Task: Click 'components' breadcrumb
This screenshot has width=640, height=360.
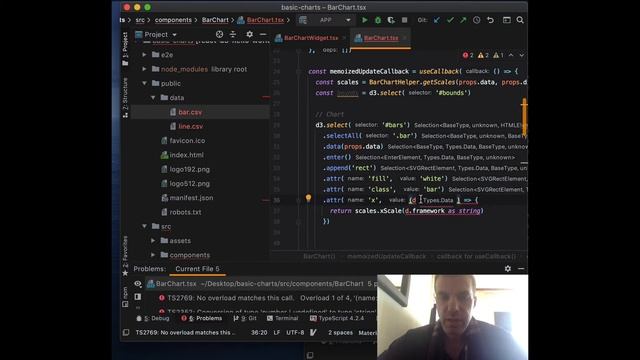Action: tap(173, 20)
